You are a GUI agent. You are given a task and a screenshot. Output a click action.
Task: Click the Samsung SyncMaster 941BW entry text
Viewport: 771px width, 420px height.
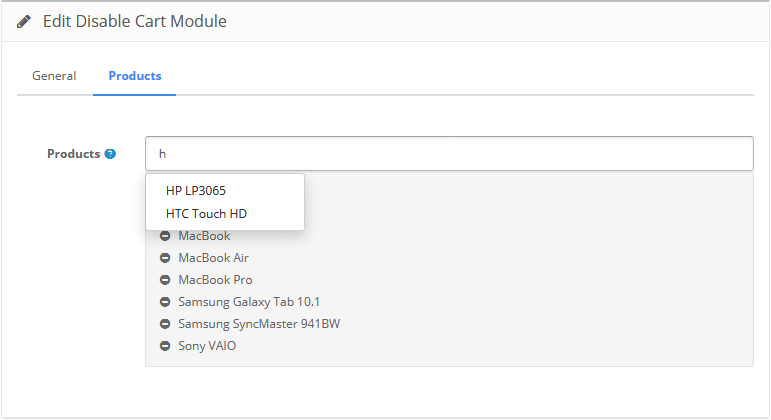[x=259, y=324]
